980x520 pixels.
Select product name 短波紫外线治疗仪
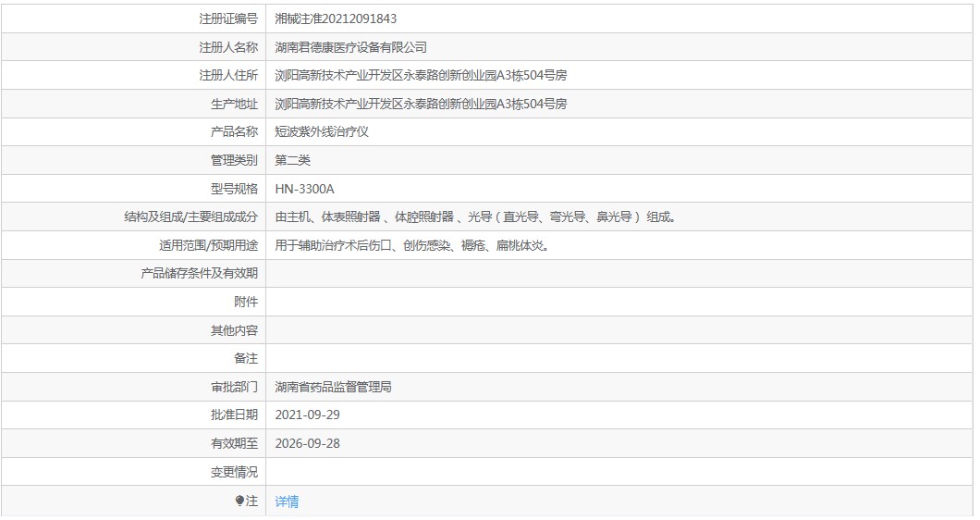pos(322,132)
